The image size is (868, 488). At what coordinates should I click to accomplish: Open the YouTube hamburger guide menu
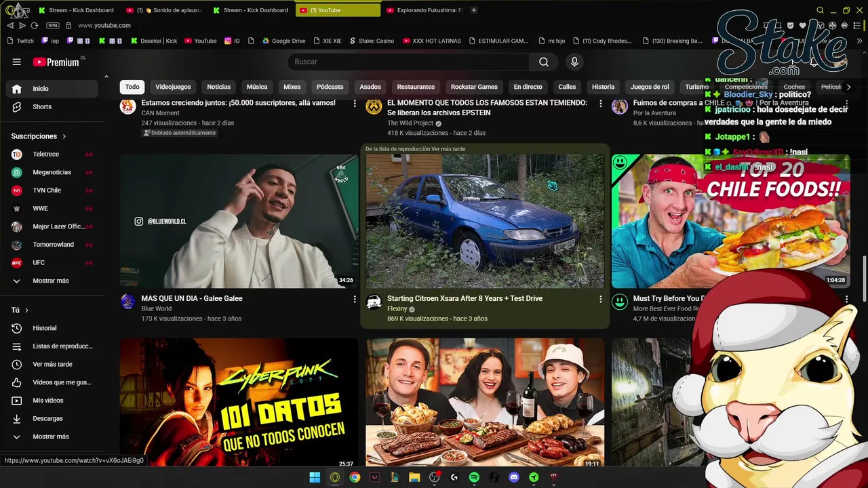point(16,62)
